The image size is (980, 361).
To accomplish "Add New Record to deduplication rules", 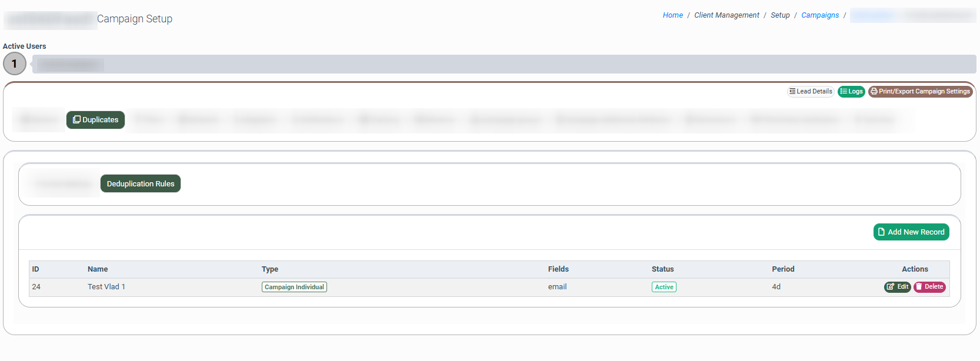I will 911,232.
